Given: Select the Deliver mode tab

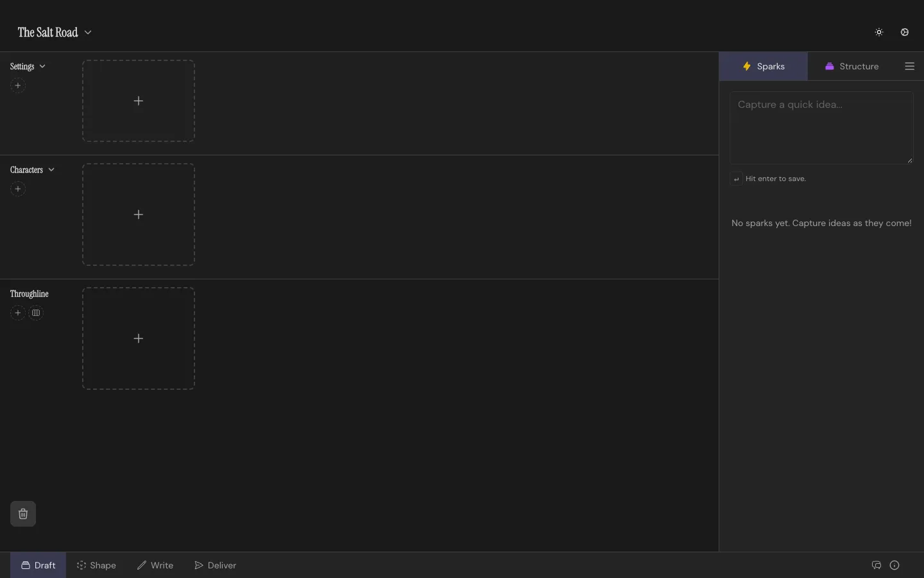Looking at the screenshot, I should click(x=216, y=565).
